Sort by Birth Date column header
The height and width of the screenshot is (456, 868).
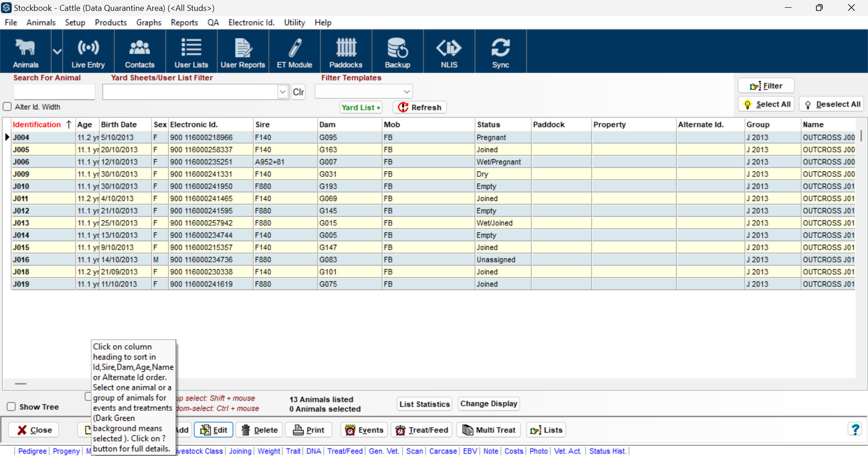(125, 124)
